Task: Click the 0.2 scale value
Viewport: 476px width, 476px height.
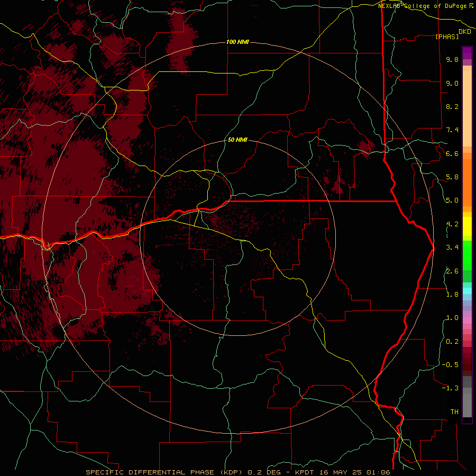Action: pyautogui.click(x=452, y=342)
